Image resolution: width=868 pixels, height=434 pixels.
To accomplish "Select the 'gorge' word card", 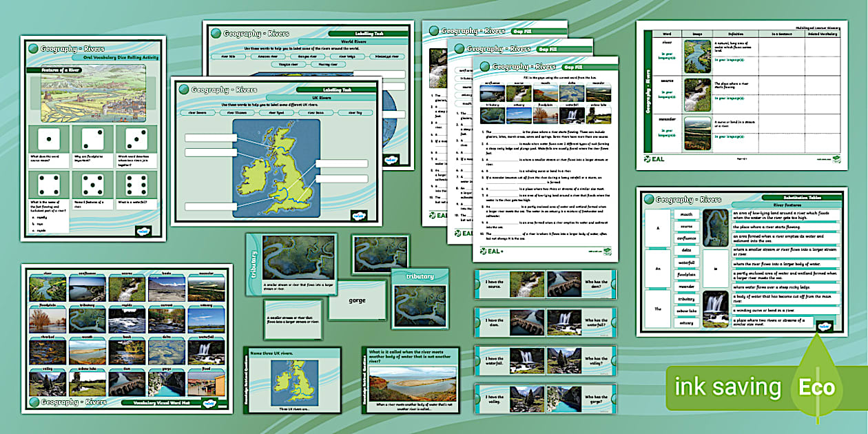I will tap(357, 300).
